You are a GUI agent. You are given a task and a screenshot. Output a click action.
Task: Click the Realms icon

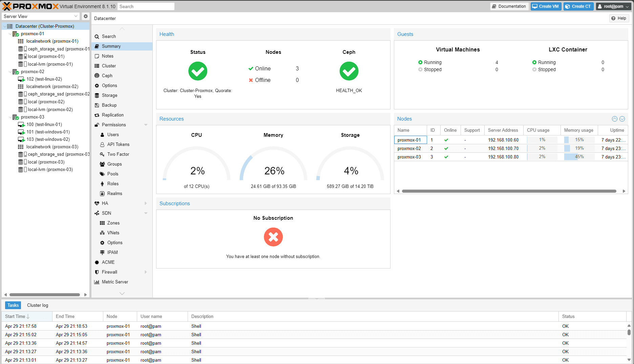(102, 194)
